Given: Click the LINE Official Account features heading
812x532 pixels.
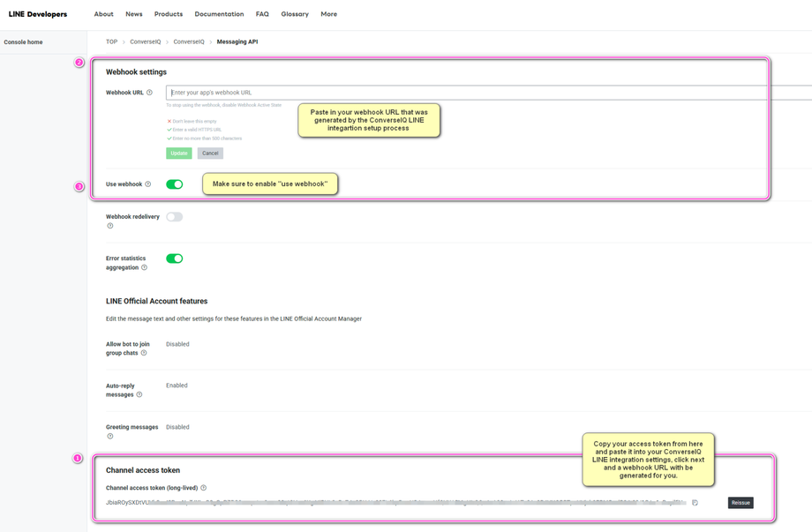Looking at the screenshot, I should click(157, 301).
